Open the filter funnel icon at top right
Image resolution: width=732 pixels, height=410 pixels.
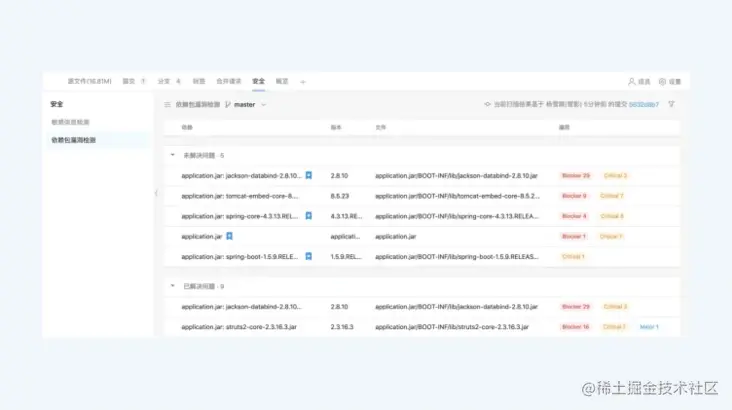coord(671,104)
